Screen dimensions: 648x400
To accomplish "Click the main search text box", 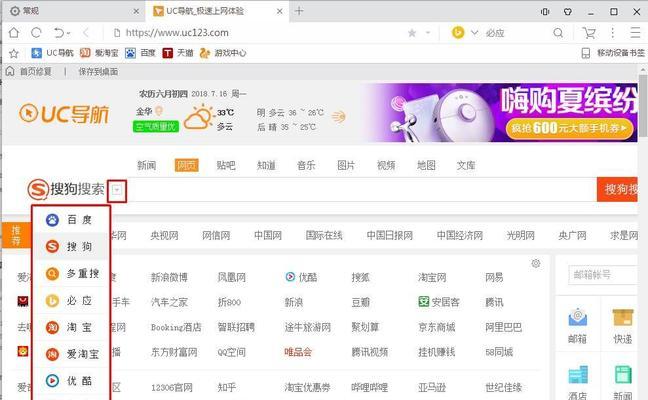I will click(x=362, y=190).
